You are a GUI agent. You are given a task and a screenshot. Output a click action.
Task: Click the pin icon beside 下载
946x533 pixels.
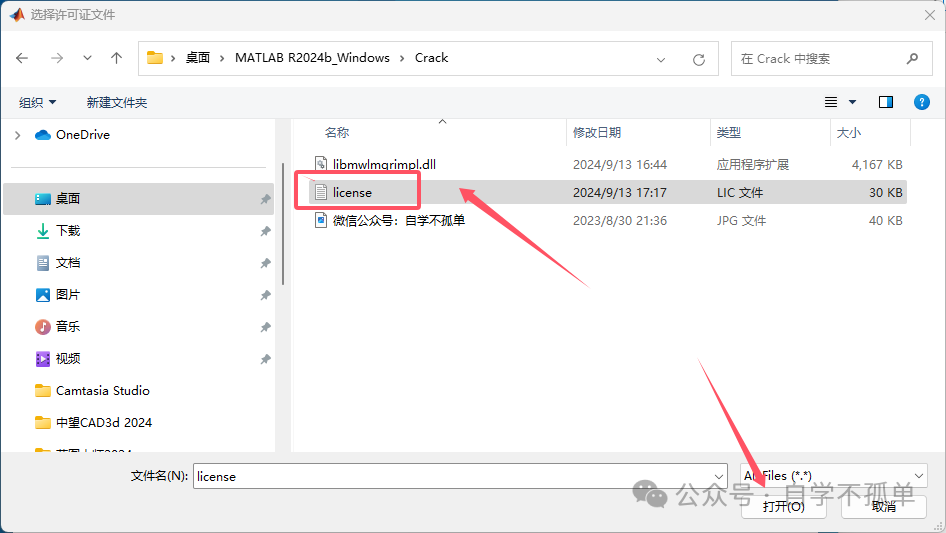coord(265,231)
